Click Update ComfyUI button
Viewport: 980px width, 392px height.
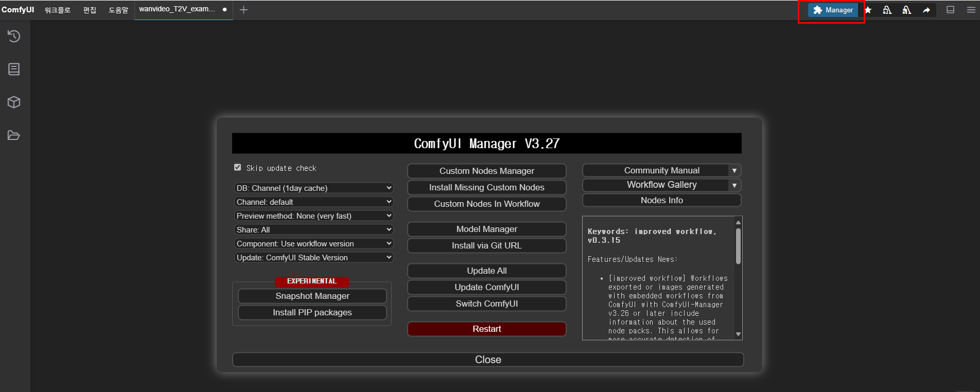pyautogui.click(x=487, y=287)
